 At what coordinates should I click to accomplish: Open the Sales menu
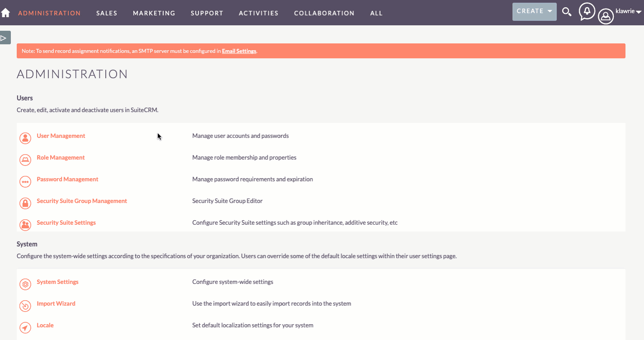(107, 13)
